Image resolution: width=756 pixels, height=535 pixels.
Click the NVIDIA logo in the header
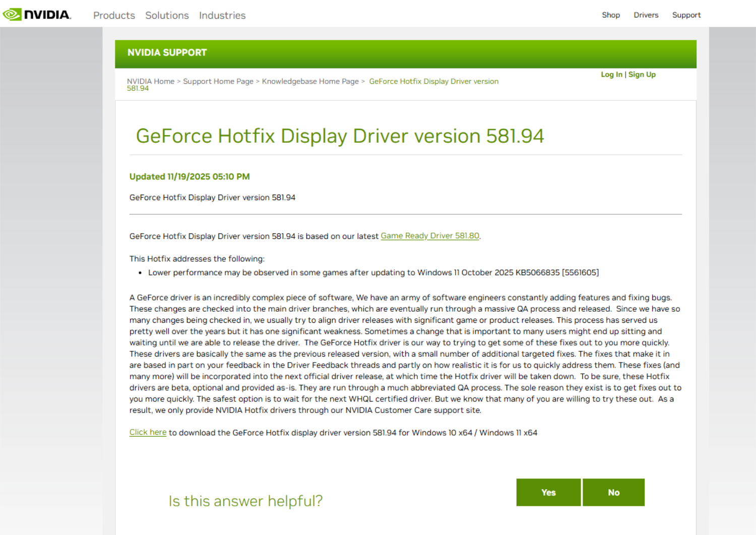pyautogui.click(x=37, y=15)
